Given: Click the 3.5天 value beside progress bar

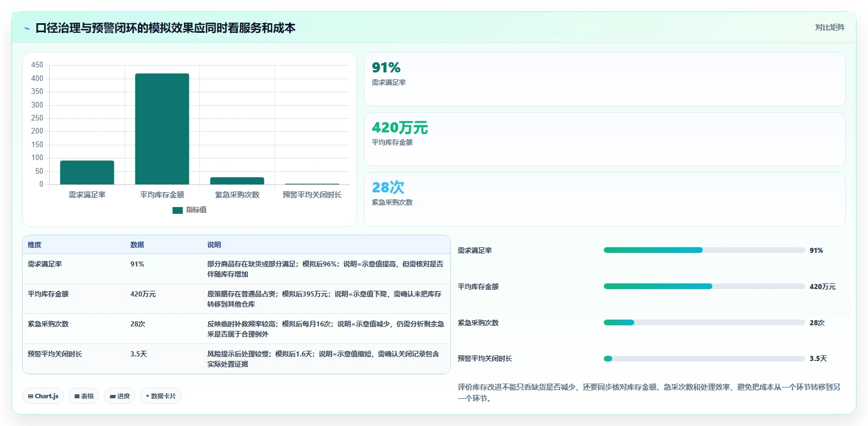Looking at the screenshot, I should point(818,359).
